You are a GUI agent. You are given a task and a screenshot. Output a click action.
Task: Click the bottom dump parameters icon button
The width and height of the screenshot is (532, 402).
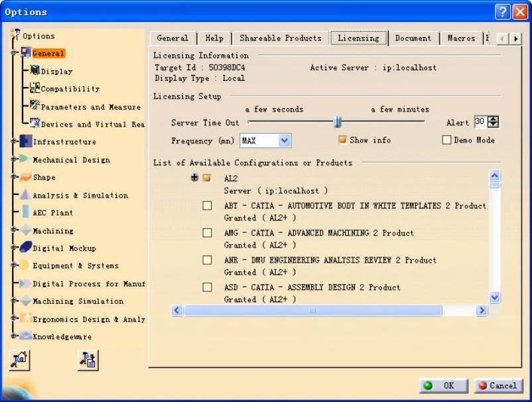pyautogui.click(x=88, y=360)
